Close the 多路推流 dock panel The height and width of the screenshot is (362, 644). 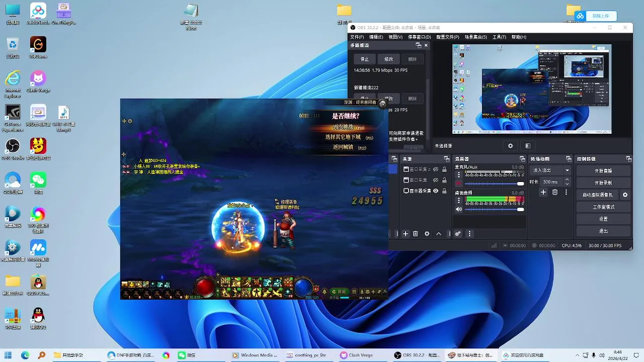pos(426,45)
